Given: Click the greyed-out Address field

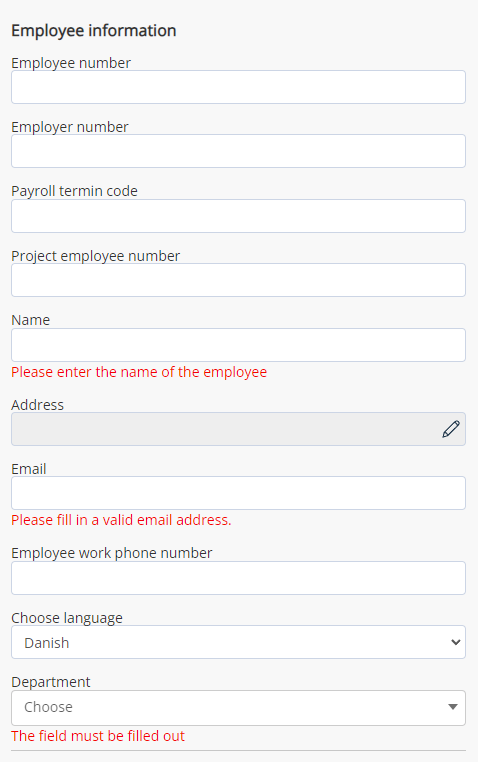Looking at the screenshot, I should point(239,429).
